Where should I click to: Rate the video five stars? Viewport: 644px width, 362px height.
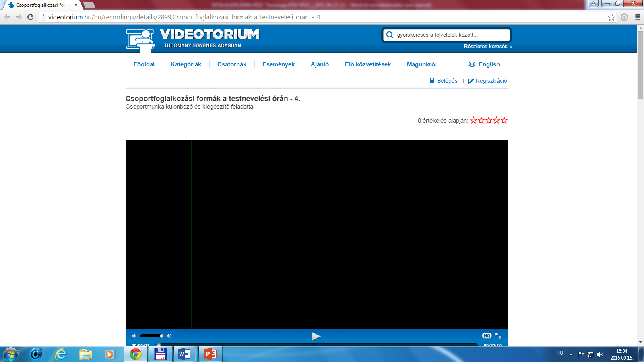(x=504, y=120)
